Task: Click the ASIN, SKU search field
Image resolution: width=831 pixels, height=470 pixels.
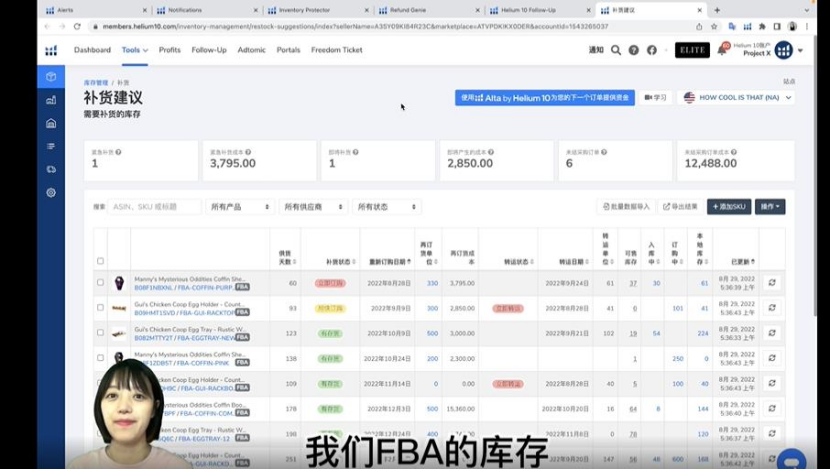Action: tap(154, 207)
